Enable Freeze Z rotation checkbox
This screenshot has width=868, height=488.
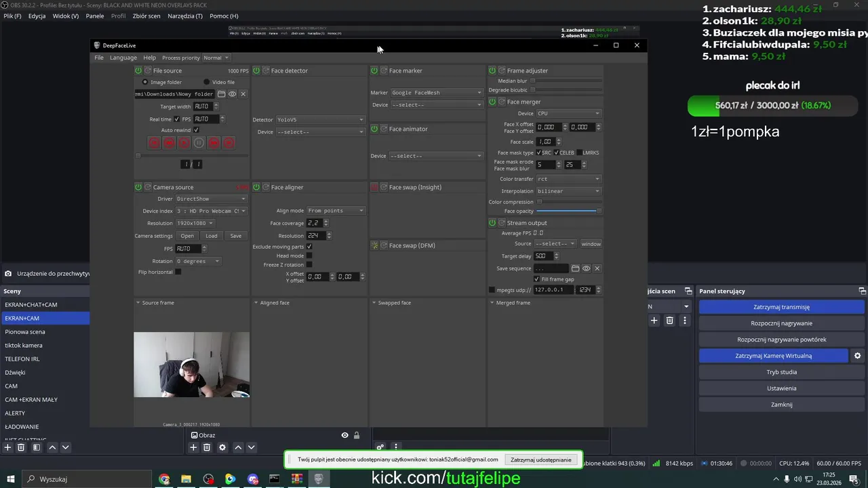(309, 264)
